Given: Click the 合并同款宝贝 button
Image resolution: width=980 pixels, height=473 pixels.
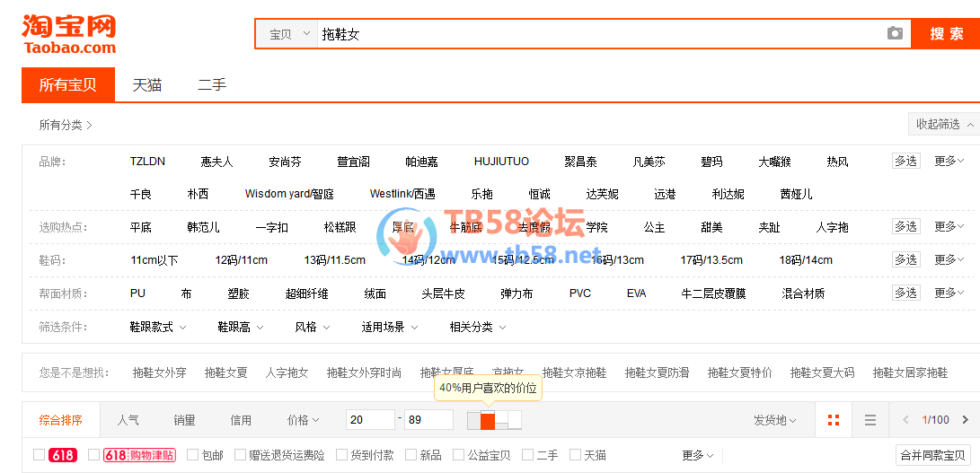Looking at the screenshot, I should point(933,455).
